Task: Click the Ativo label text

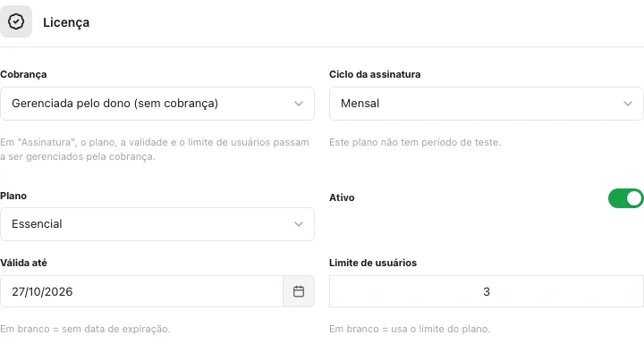Action: (342, 197)
